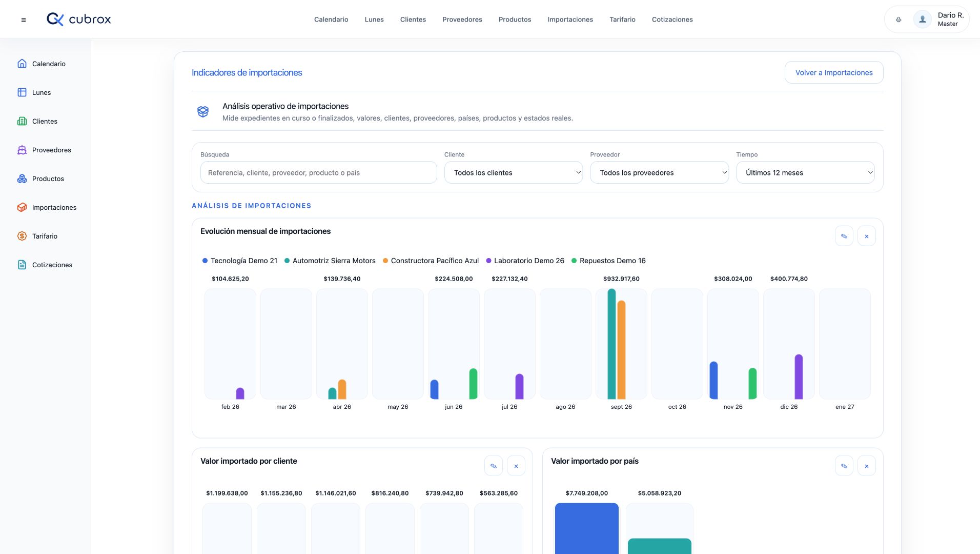
Task: Click the blue 'Tecnología Demo 21' legend dot
Action: tap(205, 261)
